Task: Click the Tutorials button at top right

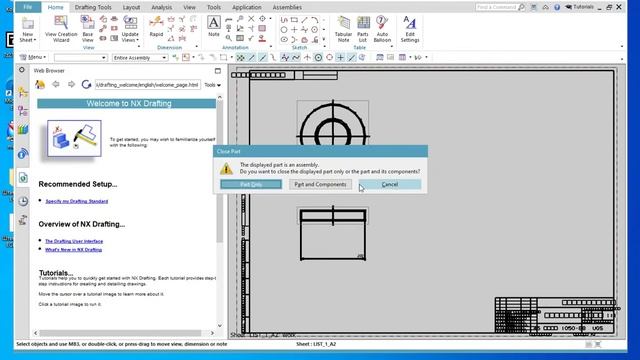Action: coord(580,7)
